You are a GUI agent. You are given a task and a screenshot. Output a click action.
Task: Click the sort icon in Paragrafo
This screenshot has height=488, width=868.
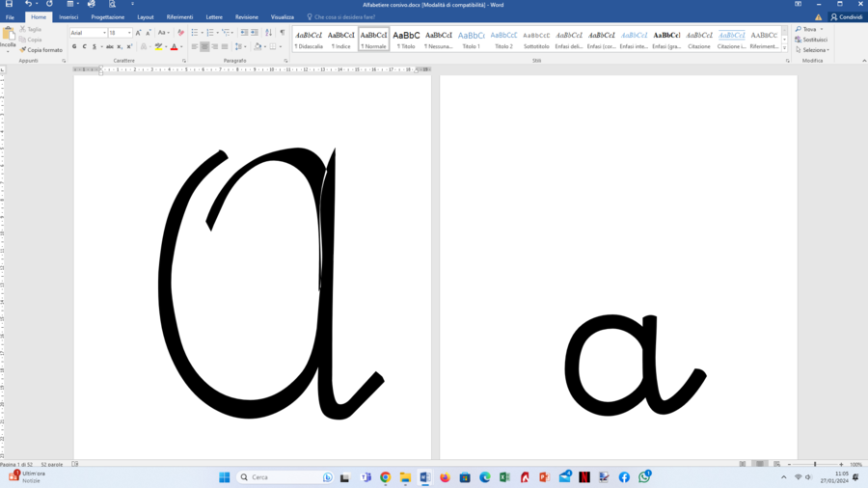(x=268, y=33)
